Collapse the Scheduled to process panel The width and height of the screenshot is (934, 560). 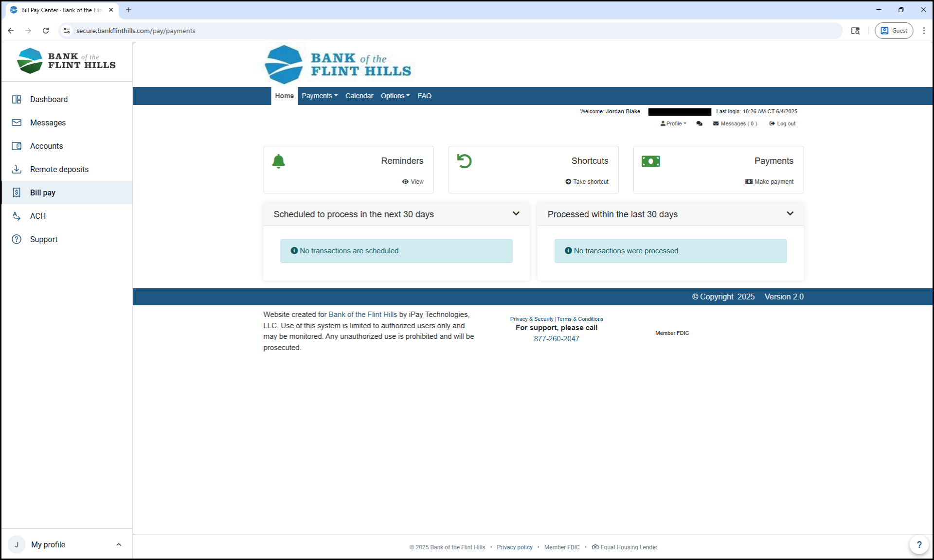(x=516, y=213)
